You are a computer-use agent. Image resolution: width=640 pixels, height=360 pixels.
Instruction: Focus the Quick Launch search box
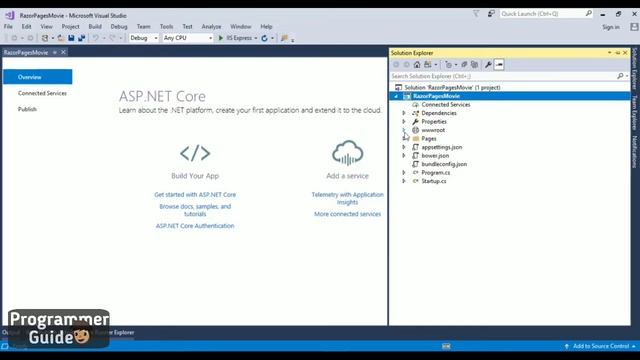click(x=546, y=14)
